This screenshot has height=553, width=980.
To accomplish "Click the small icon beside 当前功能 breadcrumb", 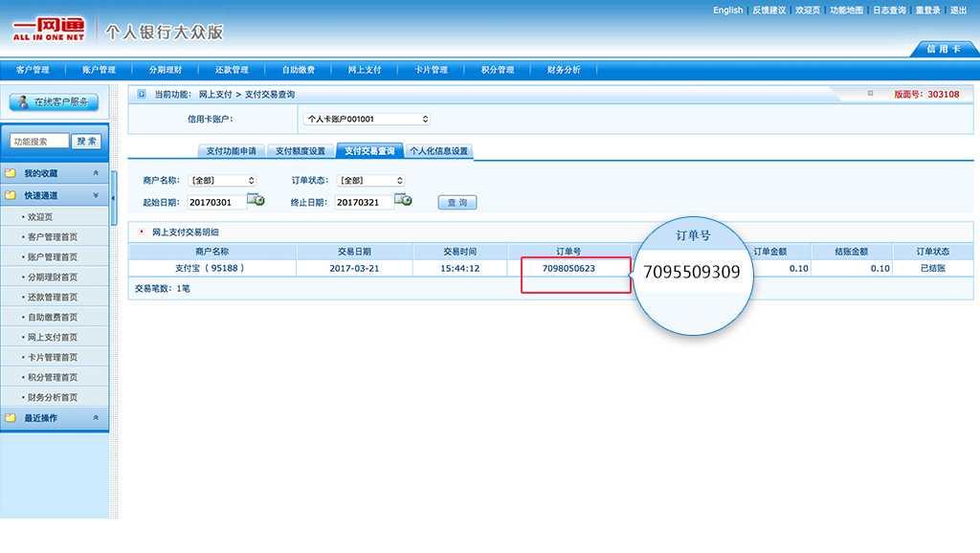I will (142, 95).
